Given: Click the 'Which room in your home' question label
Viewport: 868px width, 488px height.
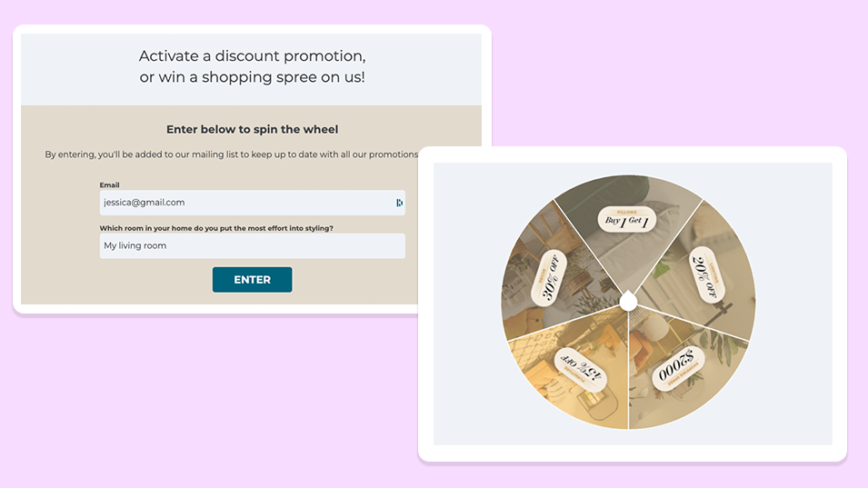Looking at the screenshot, I should [216, 228].
